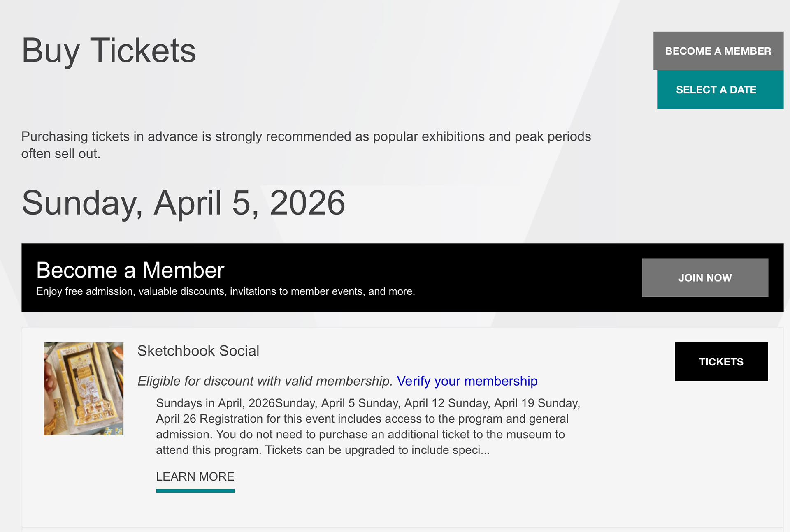This screenshot has width=790, height=532.
Task: Click the 'Eligible for discount' italic text
Action: point(265,381)
